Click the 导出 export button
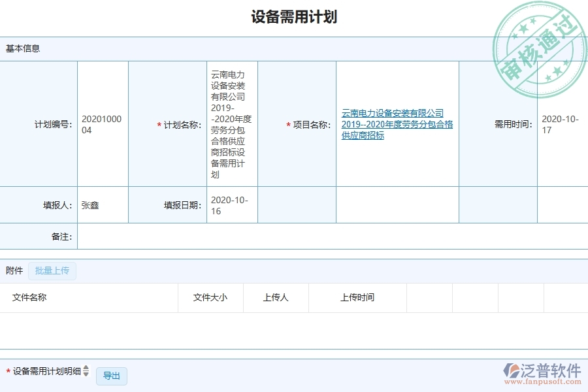This screenshot has width=588, height=392. 111,376
